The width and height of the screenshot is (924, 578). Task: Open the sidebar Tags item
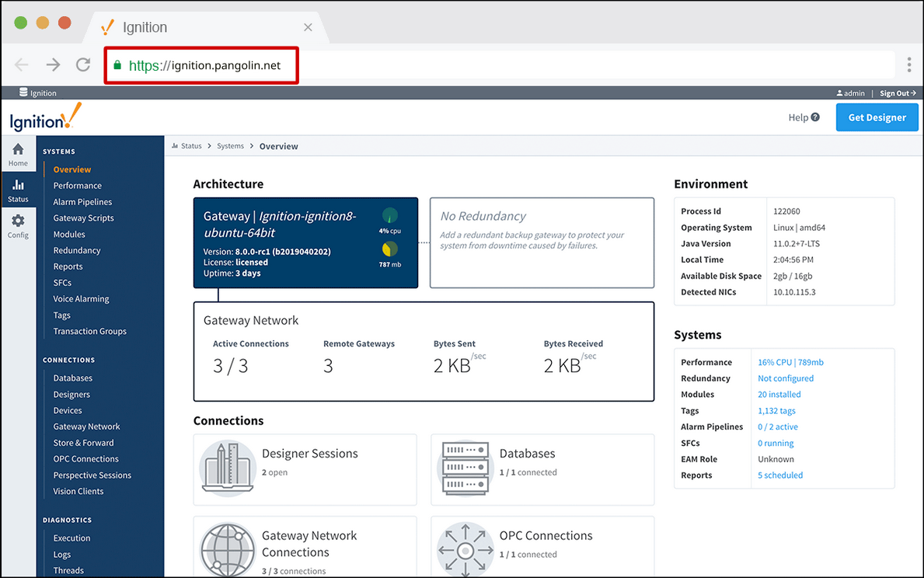click(x=62, y=315)
